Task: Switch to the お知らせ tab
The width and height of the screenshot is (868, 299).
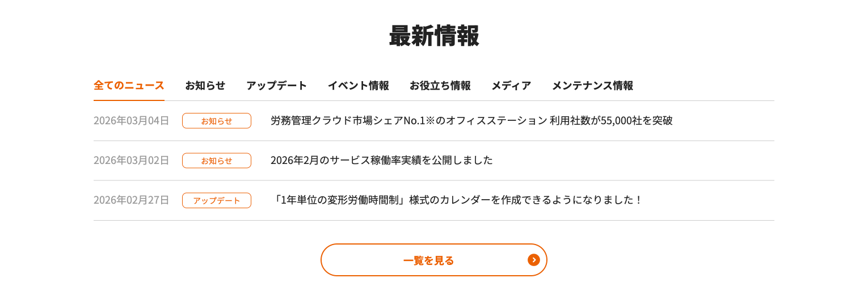Action: [x=205, y=86]
